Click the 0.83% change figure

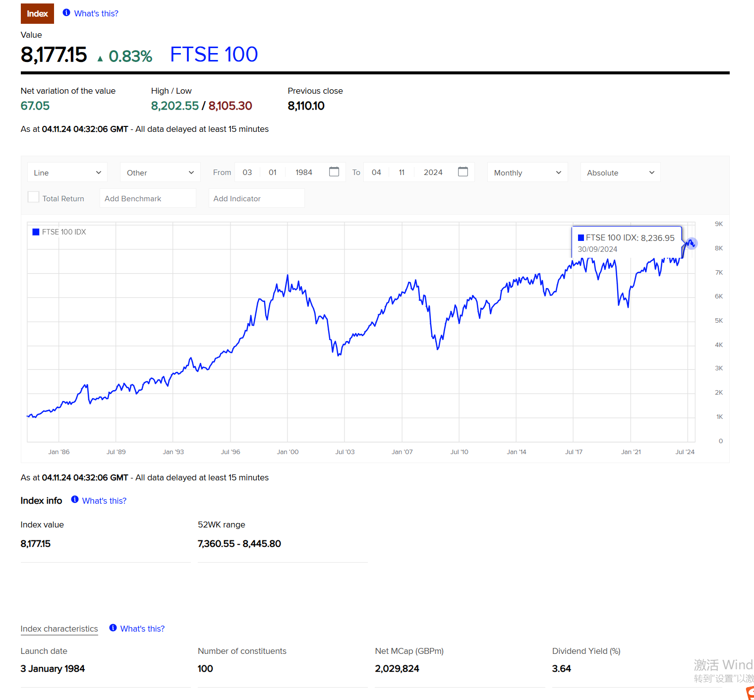tap(130, 56)
